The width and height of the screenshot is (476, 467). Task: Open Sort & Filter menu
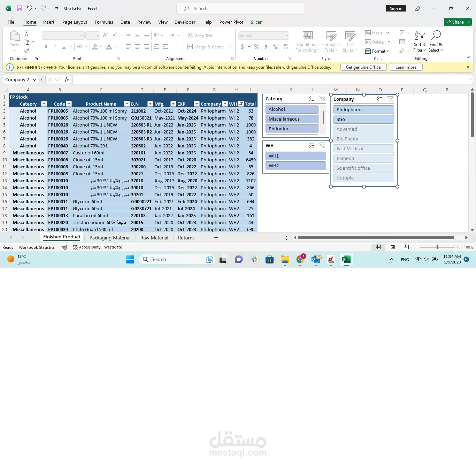click(420, 42)
